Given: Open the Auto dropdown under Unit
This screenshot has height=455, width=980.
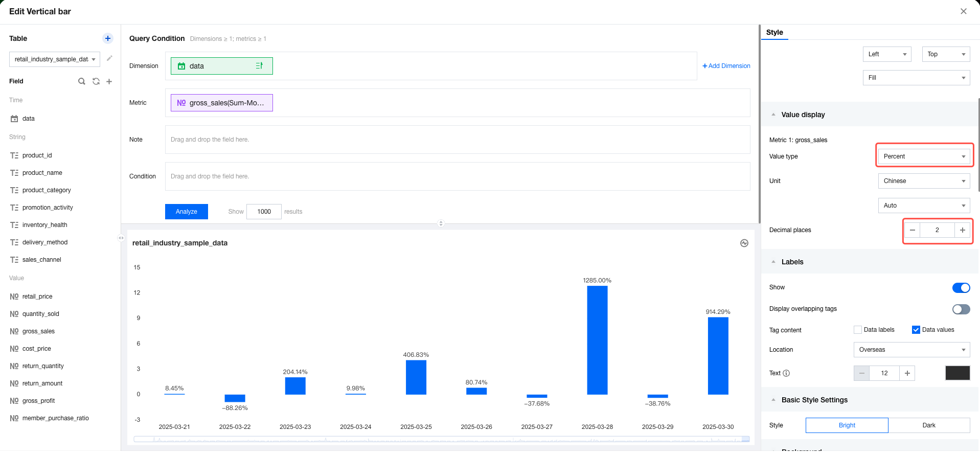Looking at the screenshot, I should pyautogui.click(x=924, y=206).
